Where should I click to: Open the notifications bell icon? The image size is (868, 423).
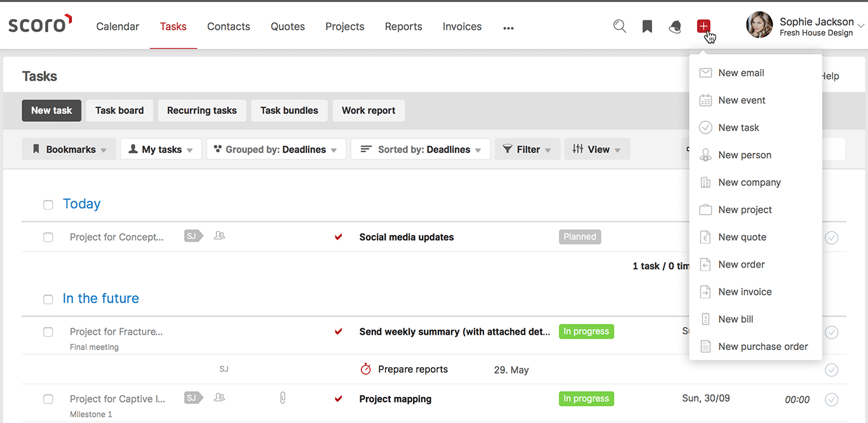(675, 27)
